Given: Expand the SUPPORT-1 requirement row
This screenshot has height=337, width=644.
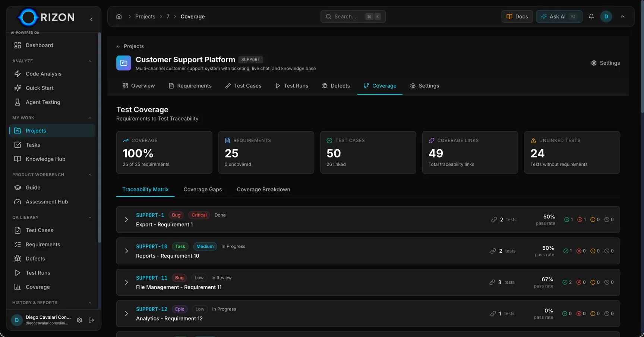Looking at the screenshot, I should pos(126,220).
